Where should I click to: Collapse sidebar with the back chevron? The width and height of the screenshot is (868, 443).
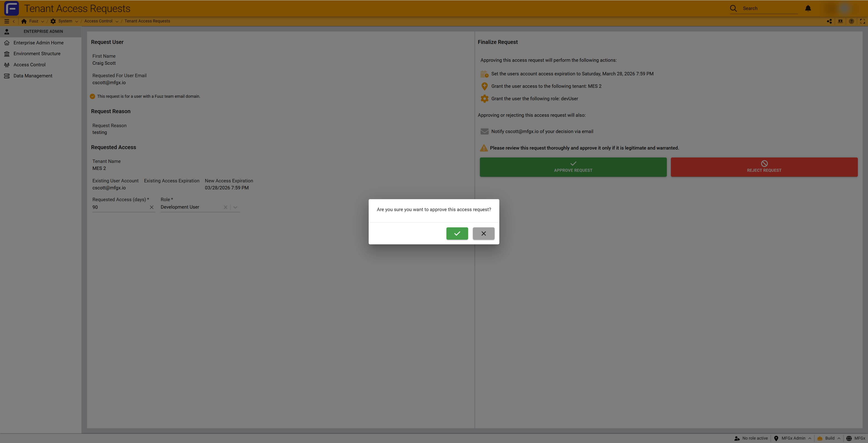[14, 21]
